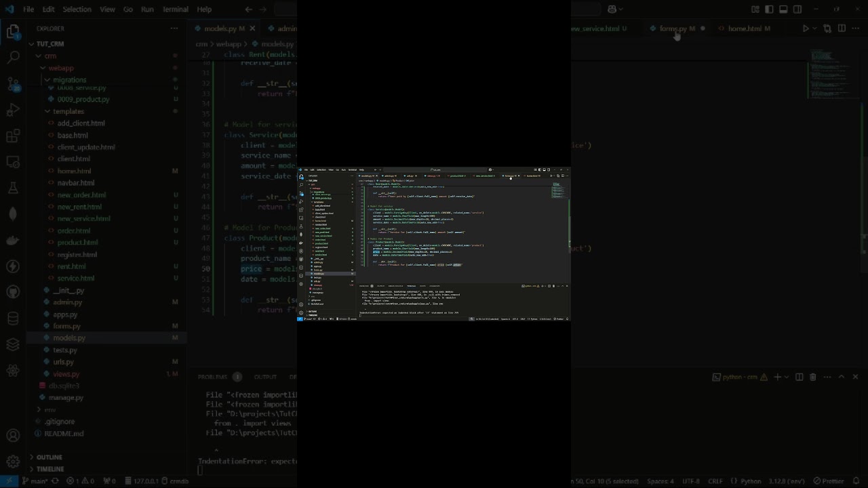The width and height of the screenshot is (868, 488).
Task: Open README.md in background explorer
Action: (x=64, y=433)
